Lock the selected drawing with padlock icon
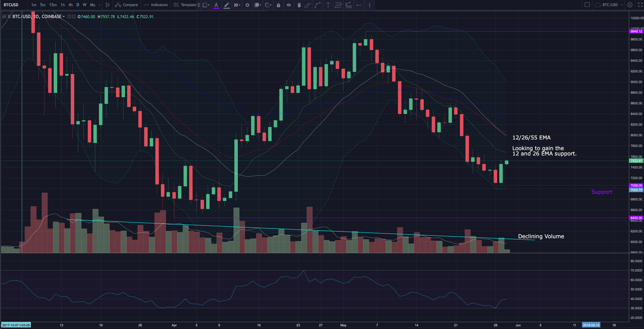 [x=279, y=5]
